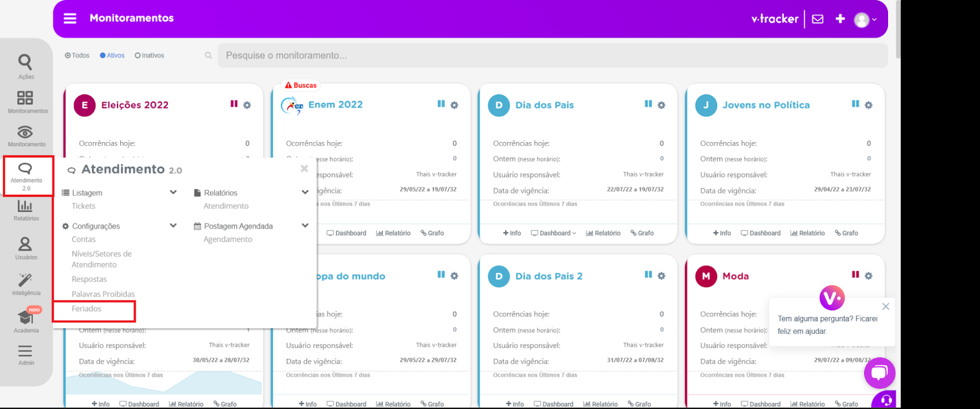The width and height of the screenshot is (980, 409).
Task: Pause the Dia dos Pais monitoring
Action: point(648,104)
